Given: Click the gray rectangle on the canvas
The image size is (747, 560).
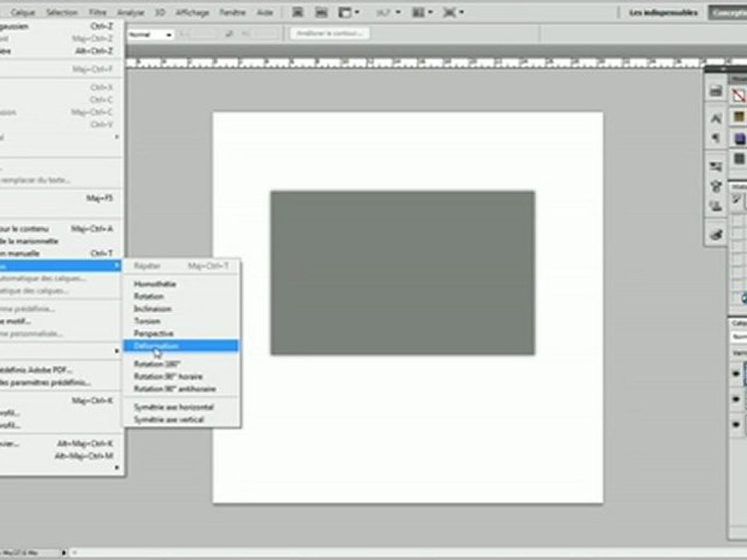Looking at the screenshot, I should [x=402, y=273].
